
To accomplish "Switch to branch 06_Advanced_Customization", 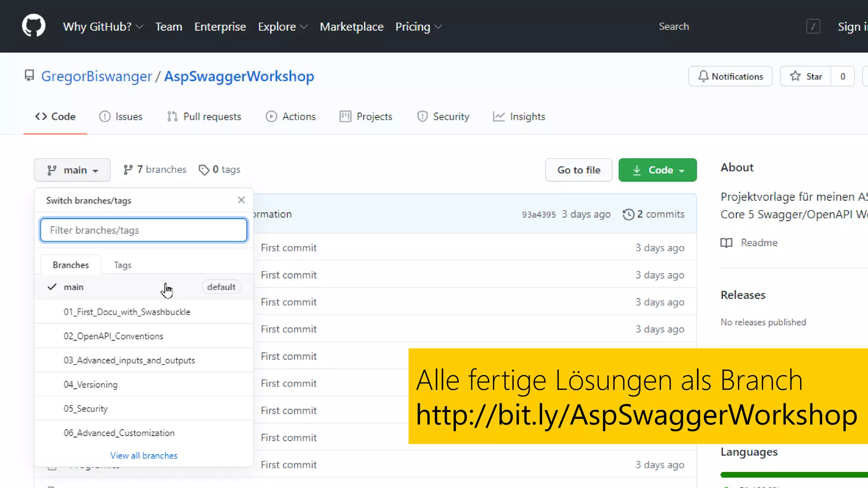I will click(x=144, y=433).
